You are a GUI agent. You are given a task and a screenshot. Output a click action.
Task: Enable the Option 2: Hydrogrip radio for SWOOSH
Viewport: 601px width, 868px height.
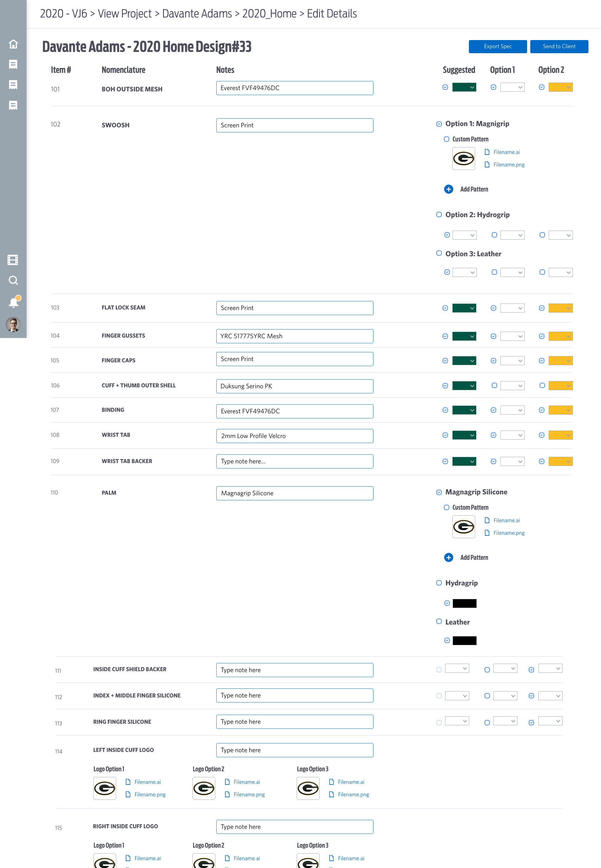[439, 215]
